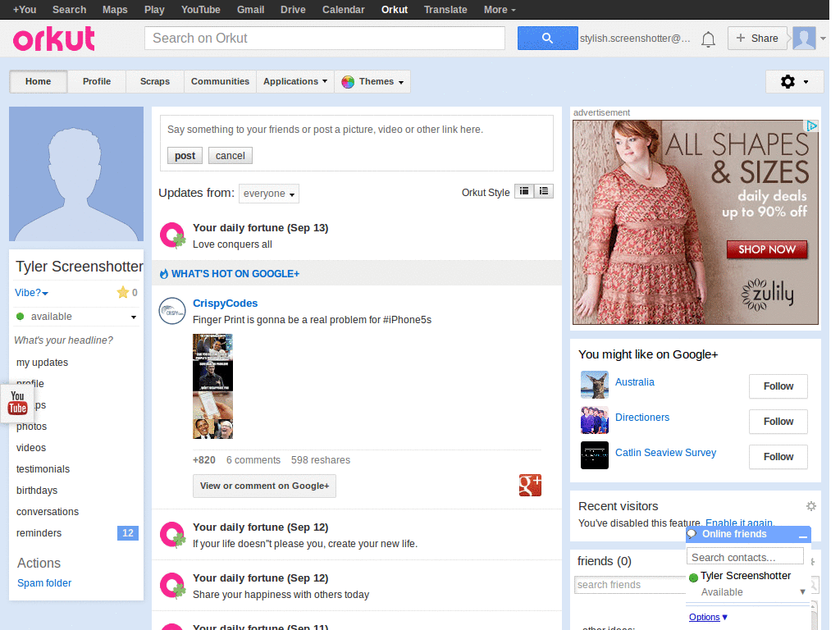This screenshot has width=840, height=630.
Task: Click the AdChoices icon on advertisement
Action: click(812, 126)
